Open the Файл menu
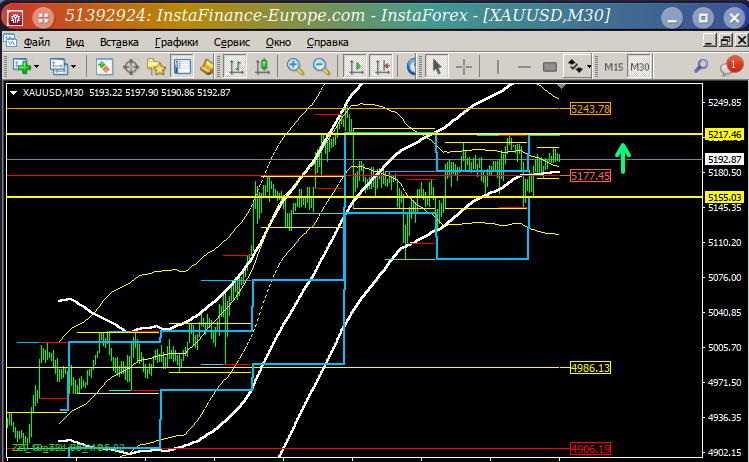This screenshot has height=462, width=749. pyautogui.click(x=37, y=42)
